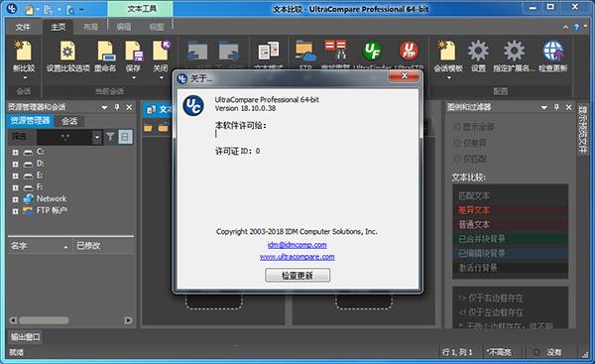This screenshot has width=595, height=364.
Task: Click Check for Updates (检查更新) dialog button
Action: [297, 275]
